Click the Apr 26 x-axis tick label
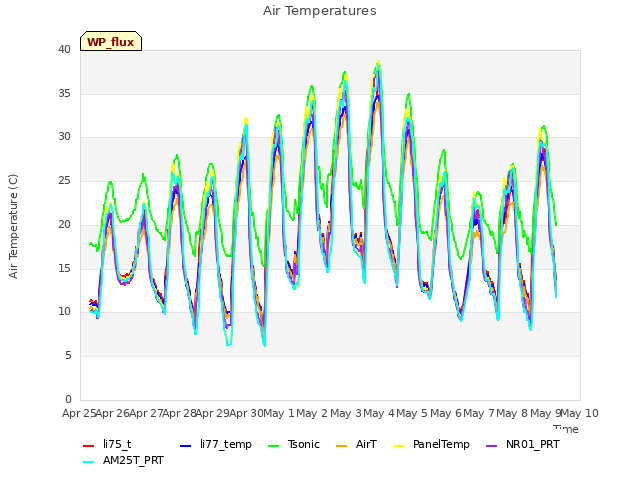The image size is (640, 480). [x=113, y=413]
